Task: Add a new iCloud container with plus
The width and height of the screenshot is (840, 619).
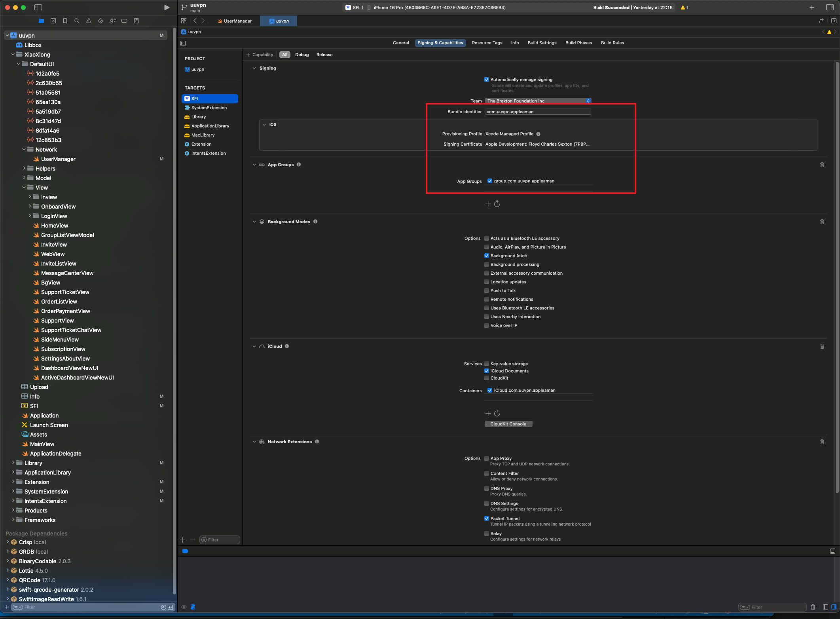Action: pyautogui.click(x=488, y=413)
